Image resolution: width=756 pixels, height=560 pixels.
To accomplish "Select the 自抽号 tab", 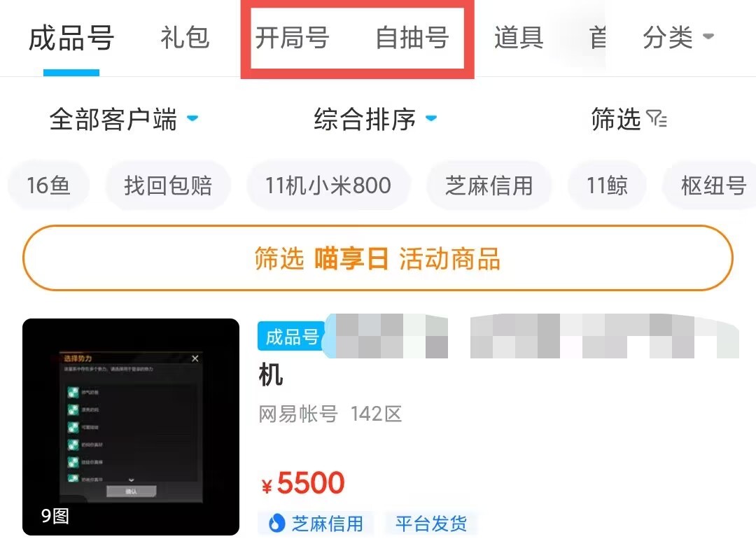I will click(x=412, y=37).
